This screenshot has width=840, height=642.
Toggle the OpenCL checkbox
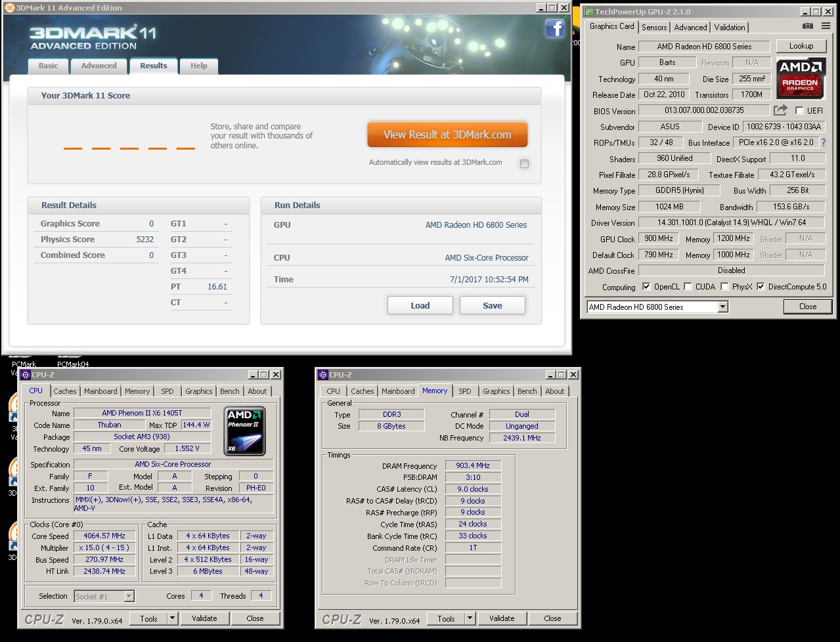click(646, 287)
